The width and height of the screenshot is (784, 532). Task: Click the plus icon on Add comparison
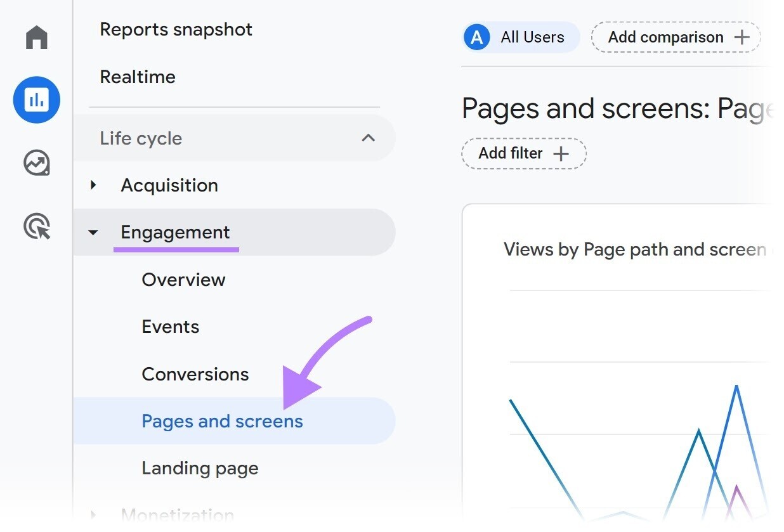[741, 37]
